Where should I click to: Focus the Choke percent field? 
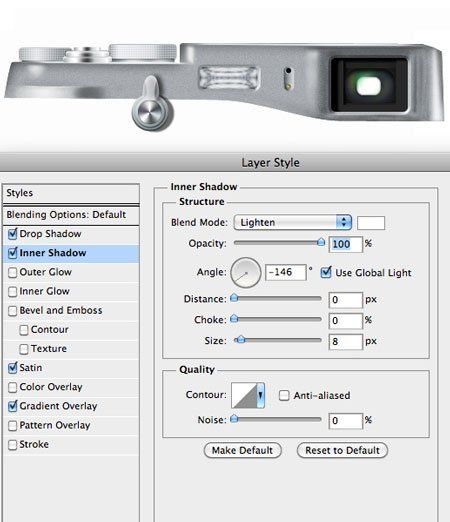(x=345, y=321)
